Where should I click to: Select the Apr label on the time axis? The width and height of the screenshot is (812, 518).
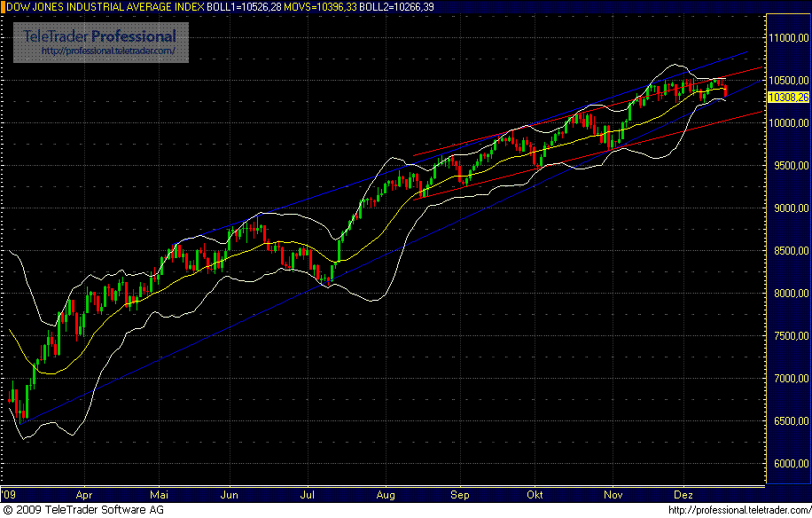pyautogui.click(x=83, y=495)
